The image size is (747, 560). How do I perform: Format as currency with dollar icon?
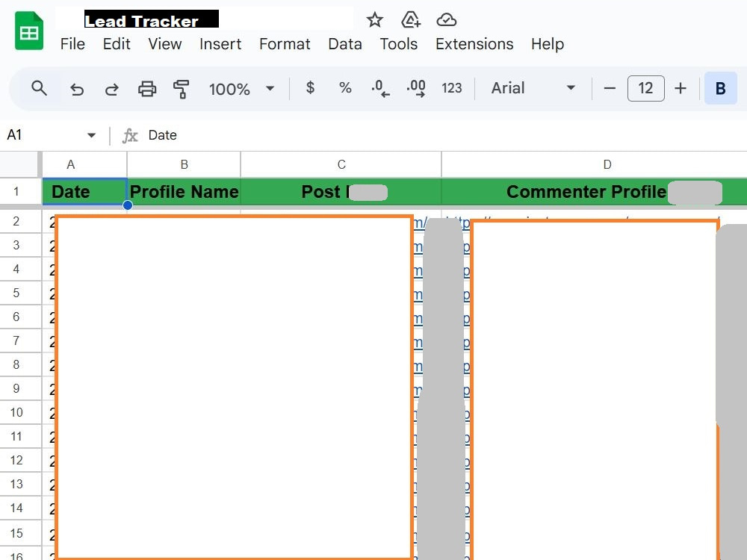[310, 87]
